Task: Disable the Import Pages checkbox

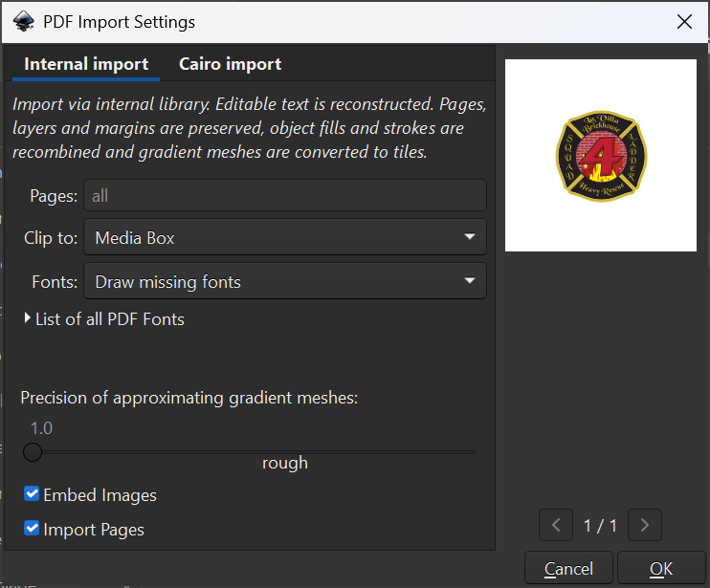Action: (33, 529)
